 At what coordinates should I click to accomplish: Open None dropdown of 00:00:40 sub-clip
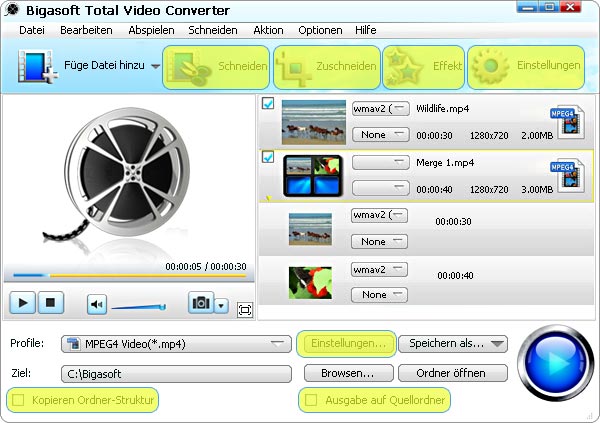(x=379, y=295)
